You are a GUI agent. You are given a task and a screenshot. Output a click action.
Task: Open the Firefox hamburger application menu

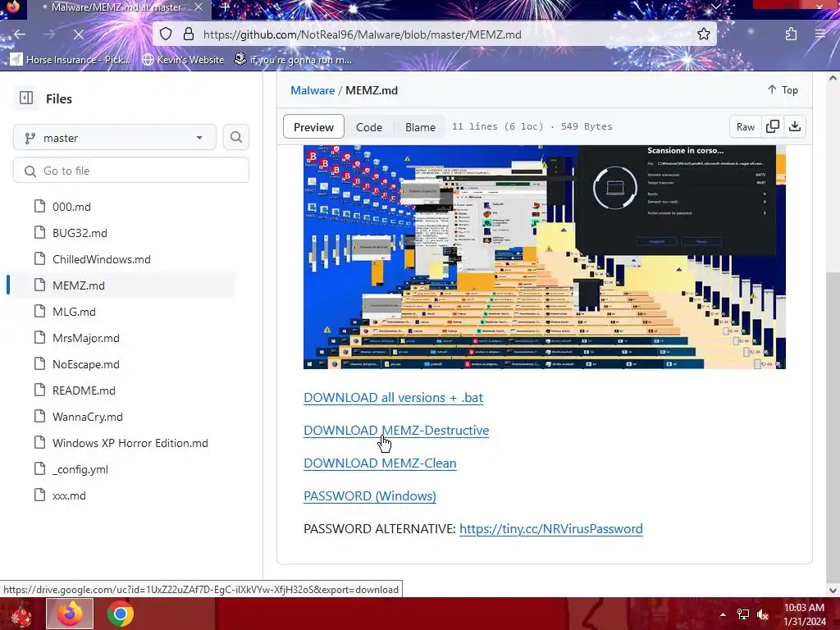coord(820,34)
